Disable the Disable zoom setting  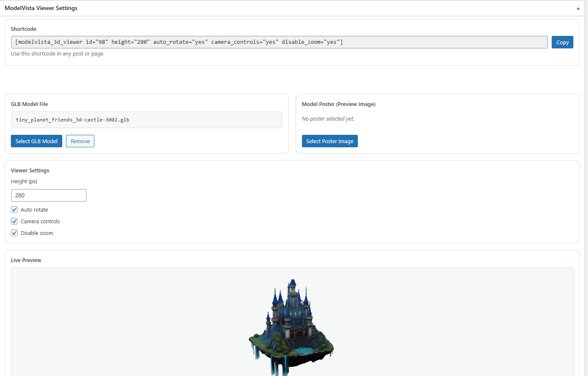14,233
